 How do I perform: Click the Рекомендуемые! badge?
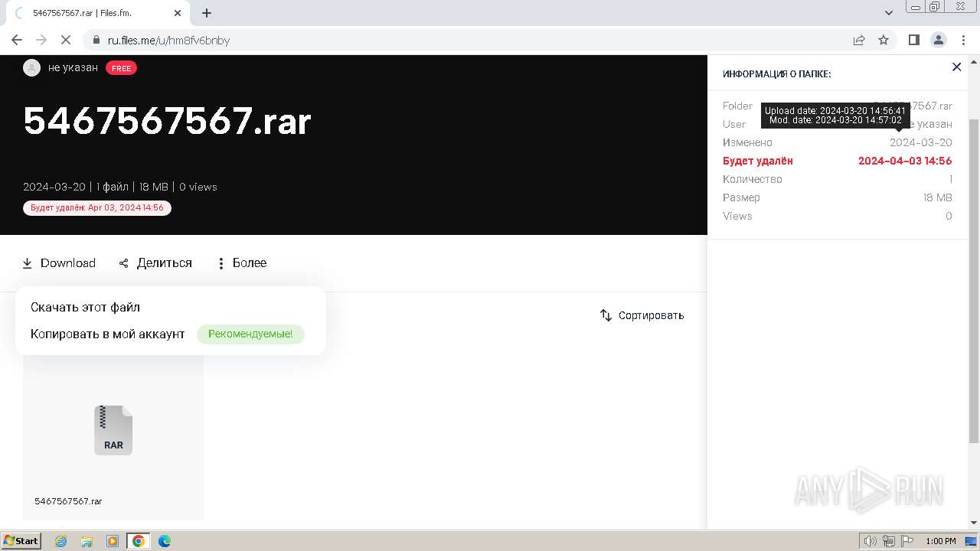tap(250, 334)
